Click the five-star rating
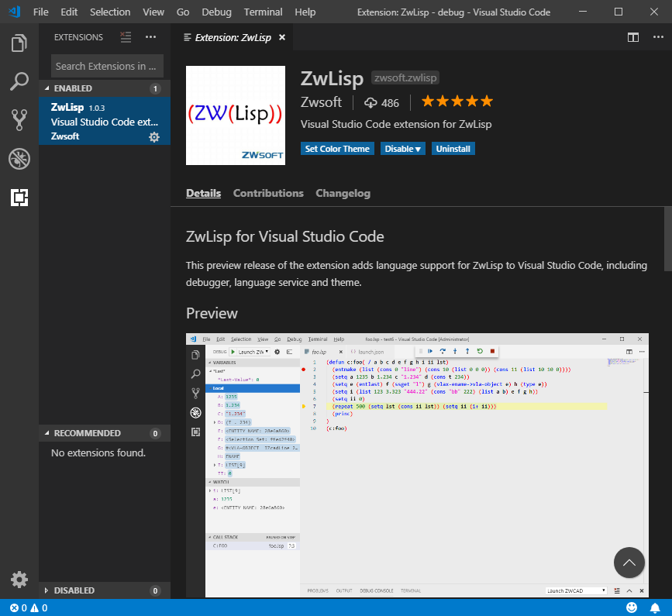This screenshot has width=672, height=616. 457,102
